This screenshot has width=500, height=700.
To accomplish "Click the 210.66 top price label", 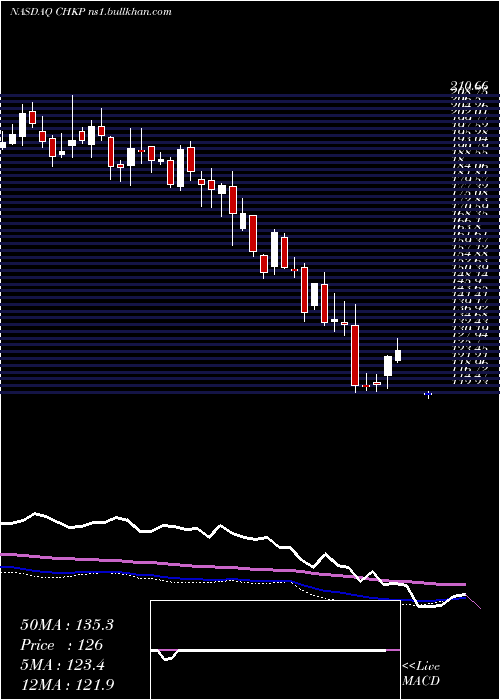I will (469, 85).
